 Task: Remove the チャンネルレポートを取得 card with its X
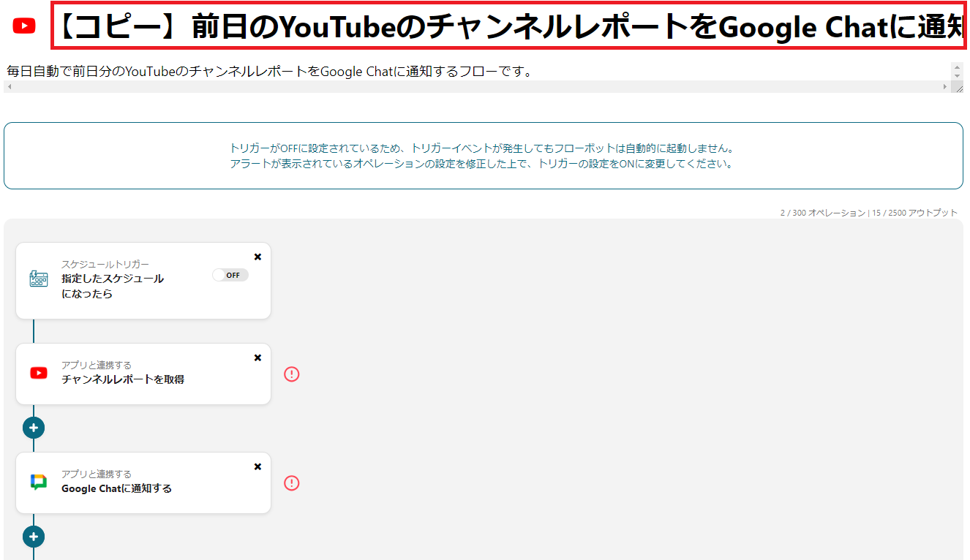pos(257,357)
